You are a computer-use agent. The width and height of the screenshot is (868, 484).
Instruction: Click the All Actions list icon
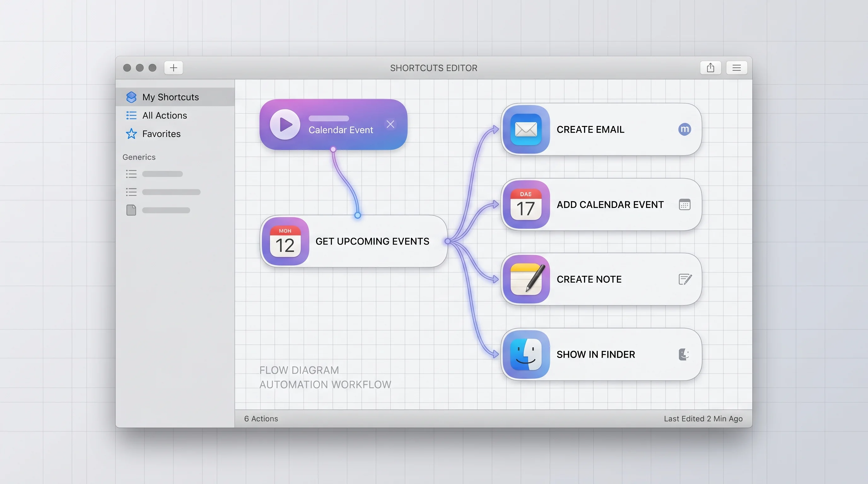click(131, 115)
